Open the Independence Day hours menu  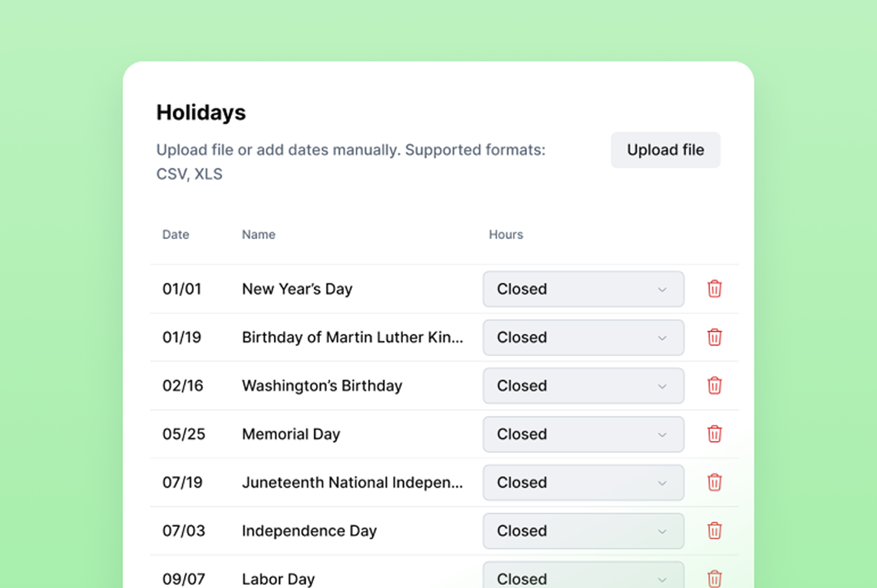point(583,531)
